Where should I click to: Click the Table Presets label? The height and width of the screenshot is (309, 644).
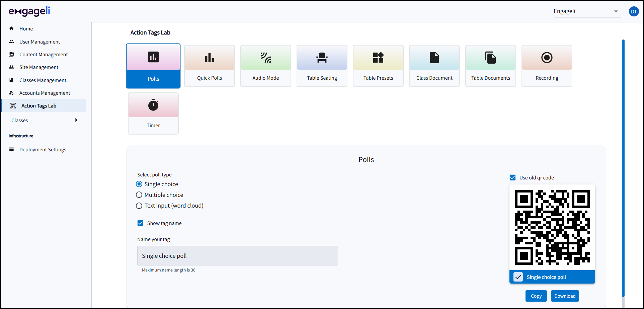[x=378, y=78]
